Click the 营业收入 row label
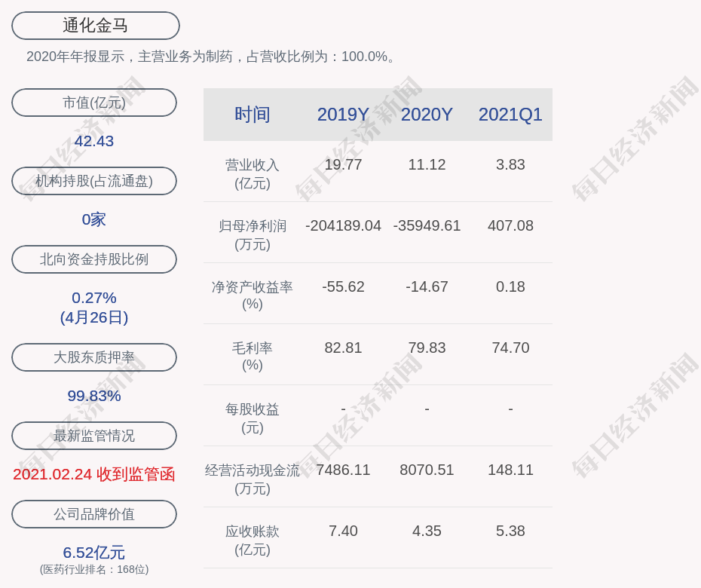The height and width of the screenshot is (588, 701). [252, 173]
